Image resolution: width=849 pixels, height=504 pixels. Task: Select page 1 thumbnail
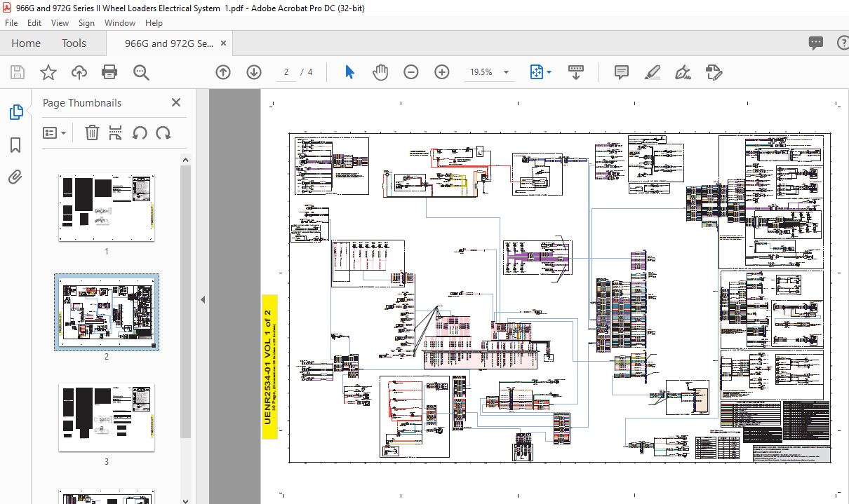[107, 207]
